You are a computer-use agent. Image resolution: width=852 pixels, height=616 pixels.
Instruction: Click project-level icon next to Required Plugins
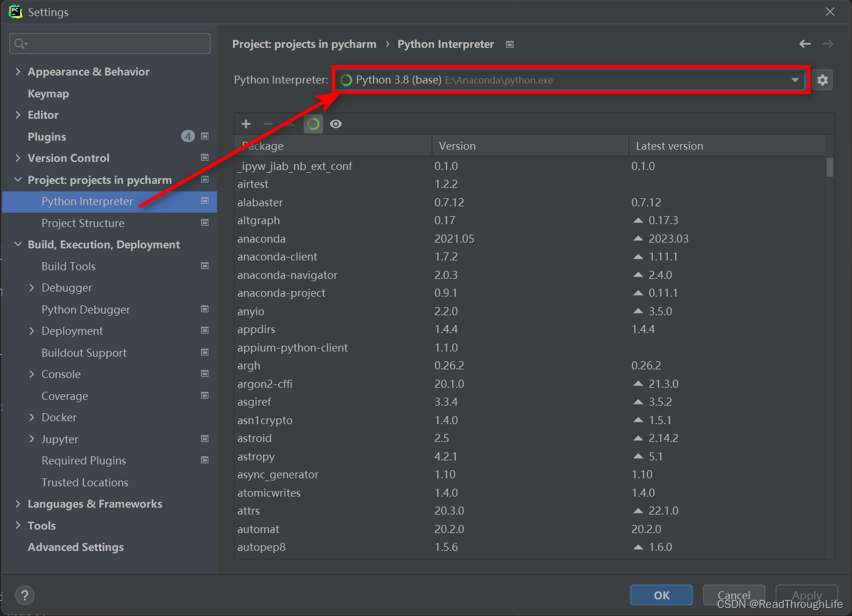[205, 460]
